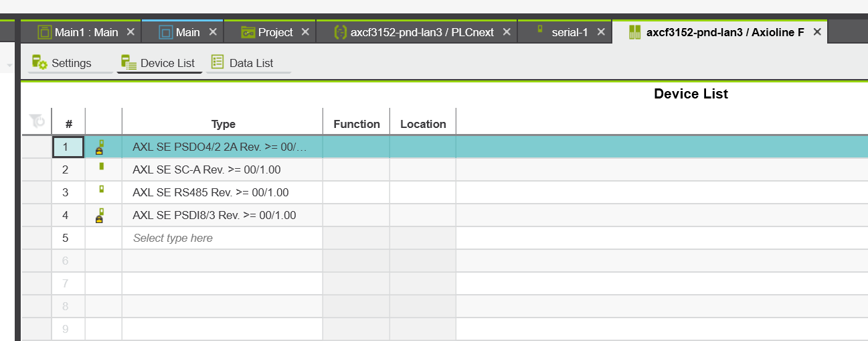Click the 'Select type here' field
This screenshot has height=341, width=868.
click(222, 238)
